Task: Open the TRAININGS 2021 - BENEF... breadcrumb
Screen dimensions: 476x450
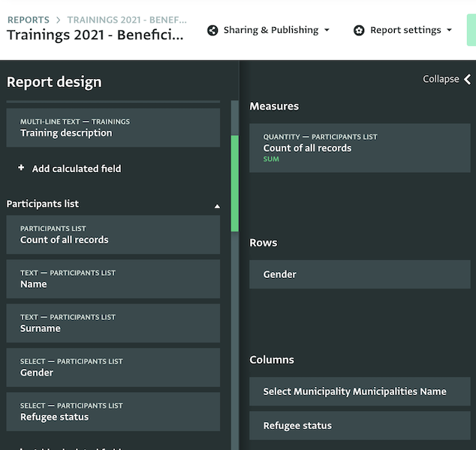Action: point(127,20)
